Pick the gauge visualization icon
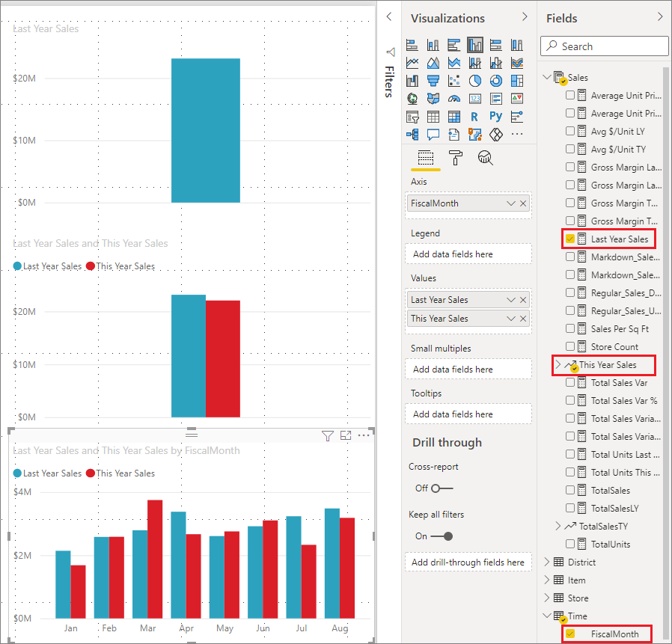The width and height of the screenshot is (672, 644). click(x=454, y=99)
